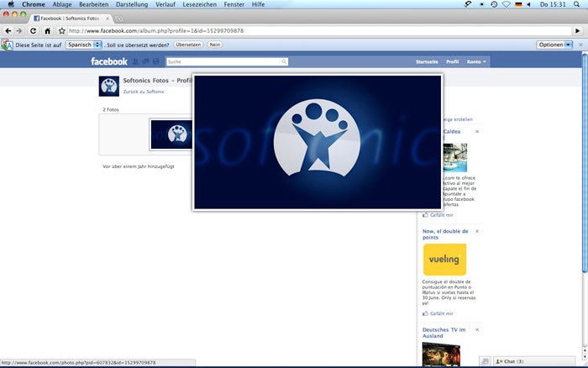Click the menu bar clock Do 15:31

point(553,4)
